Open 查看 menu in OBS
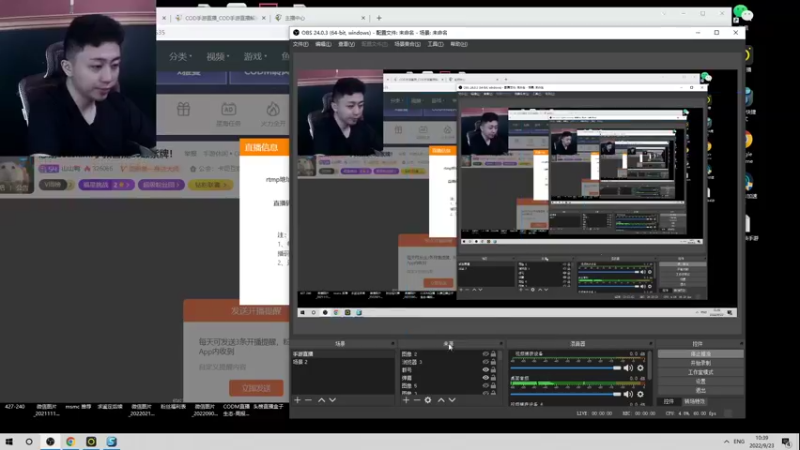Image resolution: width=800 pixels, height=450 pixels. 346,44
